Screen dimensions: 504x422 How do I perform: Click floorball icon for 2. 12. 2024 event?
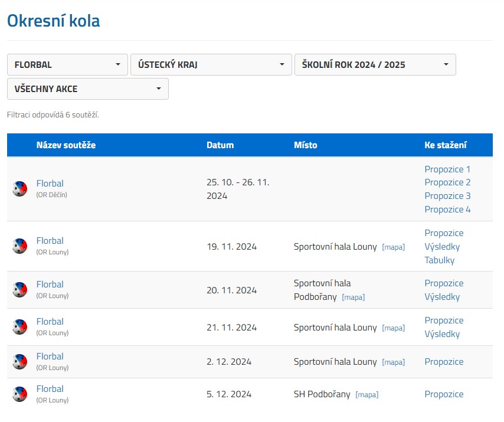[19, 362]
